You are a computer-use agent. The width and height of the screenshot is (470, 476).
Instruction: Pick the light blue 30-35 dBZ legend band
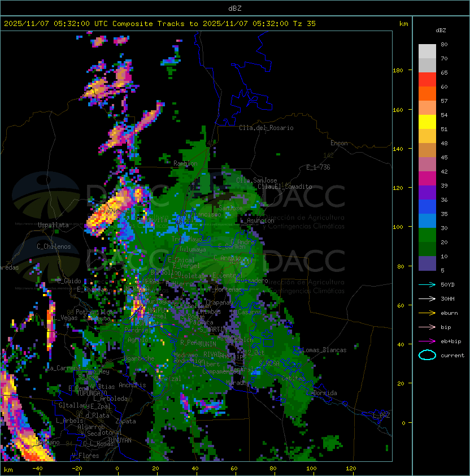click(427, 221)
